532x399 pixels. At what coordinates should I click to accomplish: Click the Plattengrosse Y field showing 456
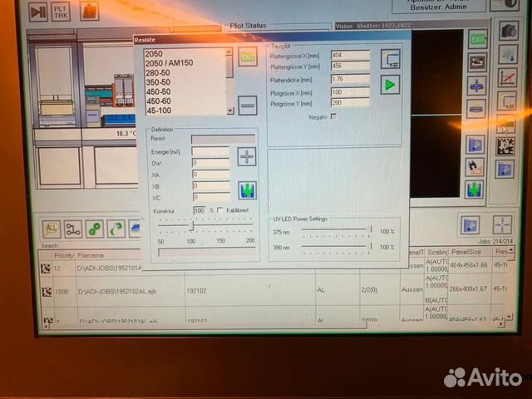[x=351, y=66]
